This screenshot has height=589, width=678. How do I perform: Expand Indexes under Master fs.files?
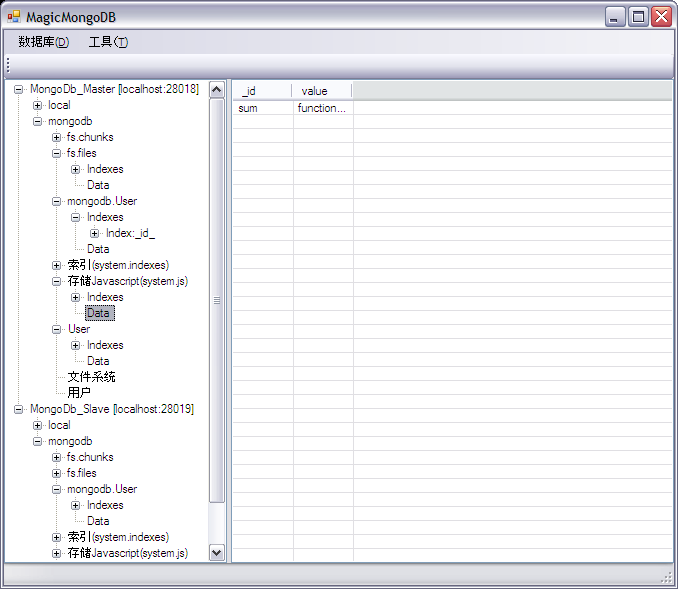pyautogui.click(x=75, y=170)
